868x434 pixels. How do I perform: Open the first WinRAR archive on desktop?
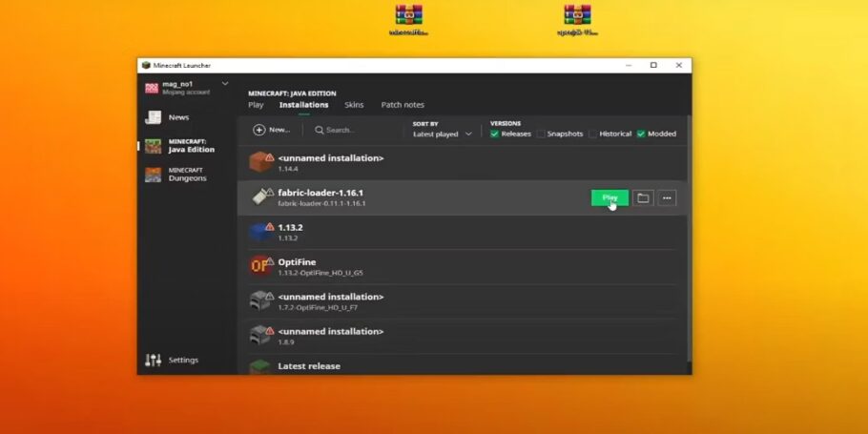coord(408,15)
